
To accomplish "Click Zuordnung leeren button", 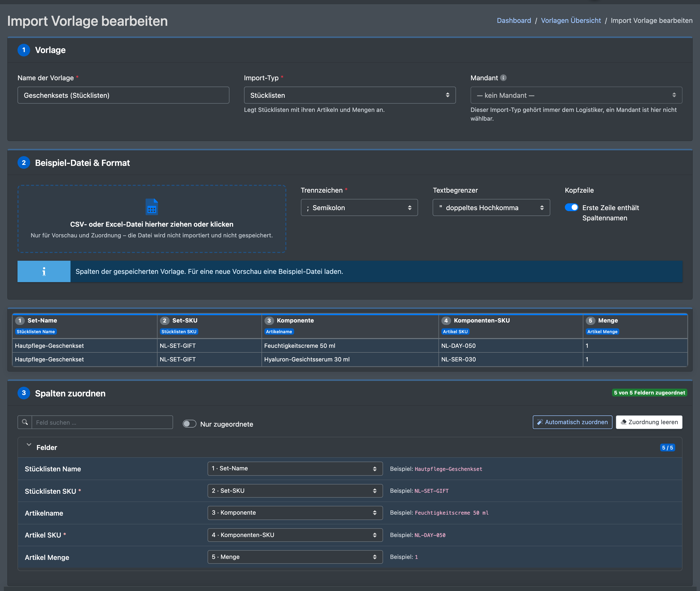I will (649, 422).
